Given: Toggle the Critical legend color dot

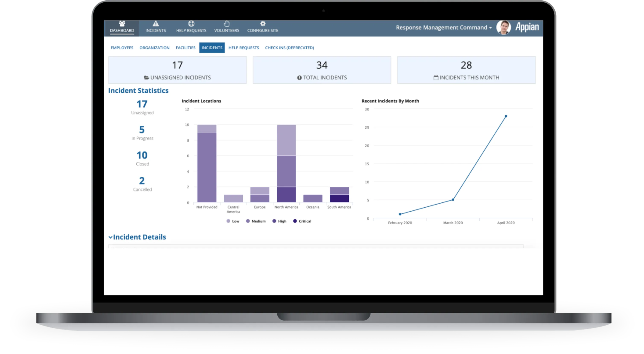Looking at the screenshot, I should click(x=295, y=221).
